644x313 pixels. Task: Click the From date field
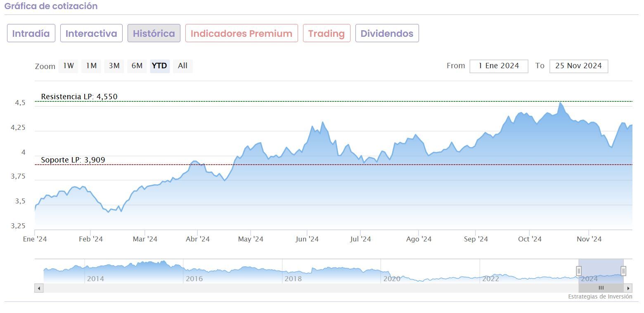click(499, 66)
